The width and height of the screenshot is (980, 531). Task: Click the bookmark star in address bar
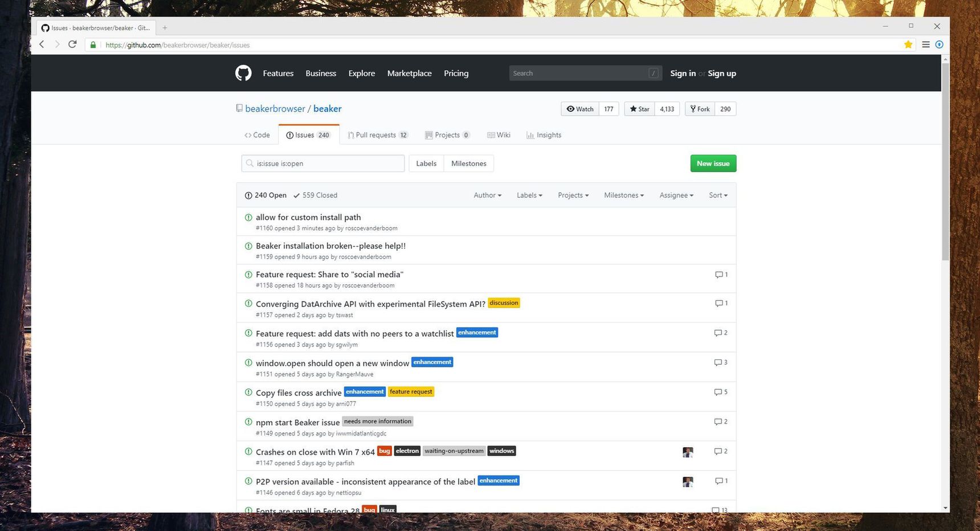click(908, 44)
